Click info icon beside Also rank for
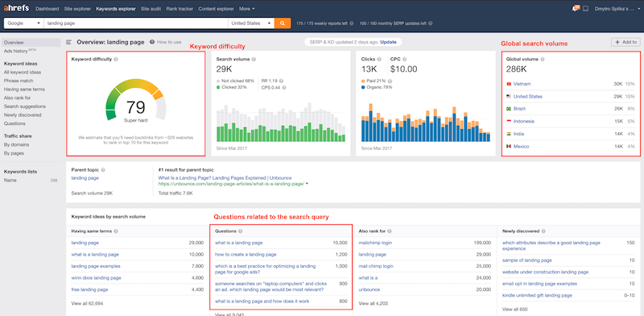 coord(389,231)
